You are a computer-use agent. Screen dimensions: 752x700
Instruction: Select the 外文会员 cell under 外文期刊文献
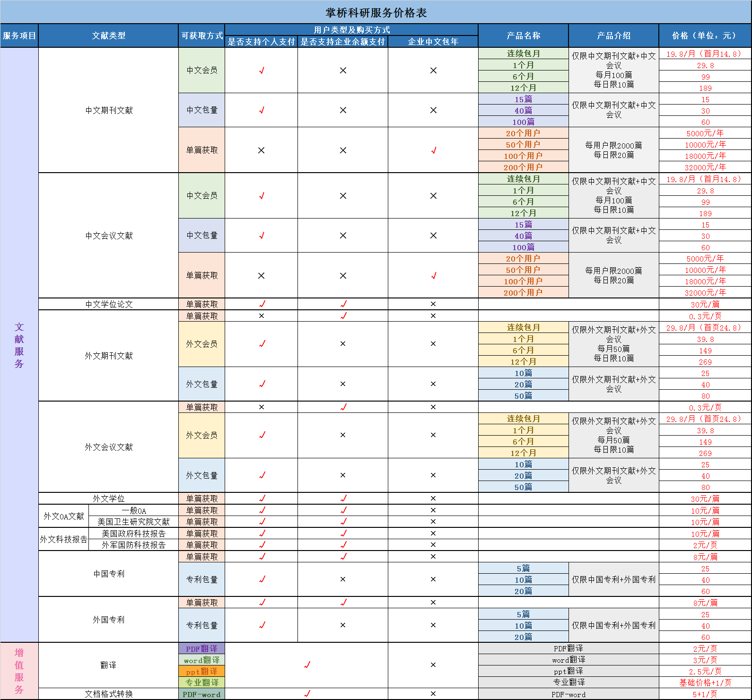(x=201, y=344)
